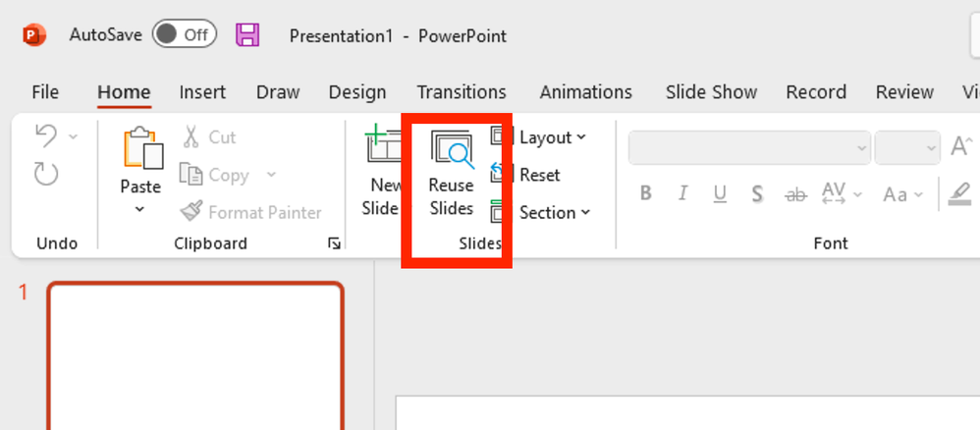Click the Redo arrow icon

[46, 174]
